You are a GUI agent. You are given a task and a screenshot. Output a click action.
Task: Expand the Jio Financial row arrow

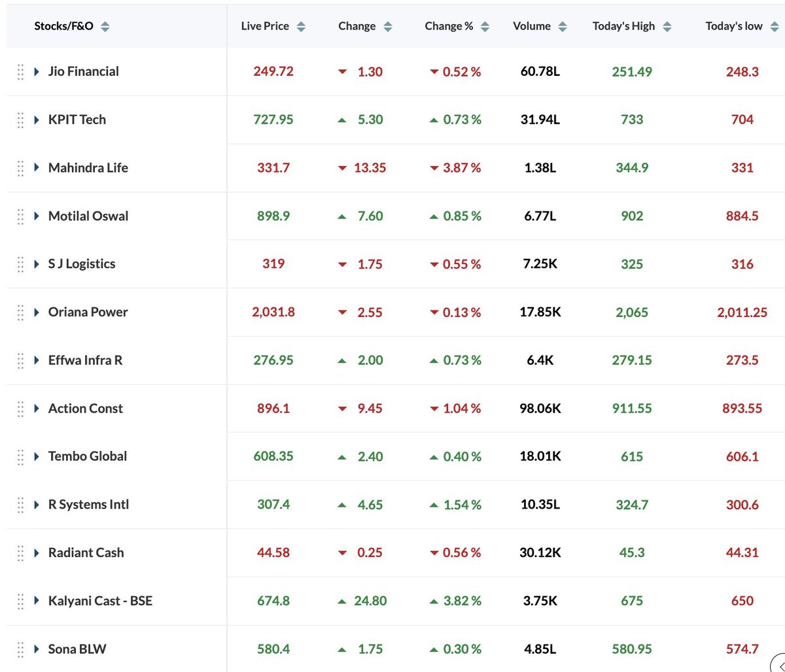37,71
